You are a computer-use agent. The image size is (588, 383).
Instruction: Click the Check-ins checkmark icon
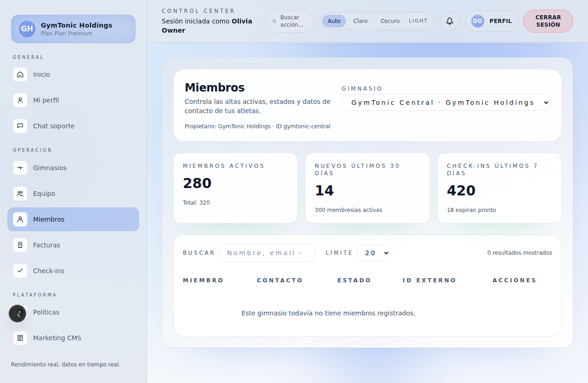pyautogui.click(x=20, y=271)
